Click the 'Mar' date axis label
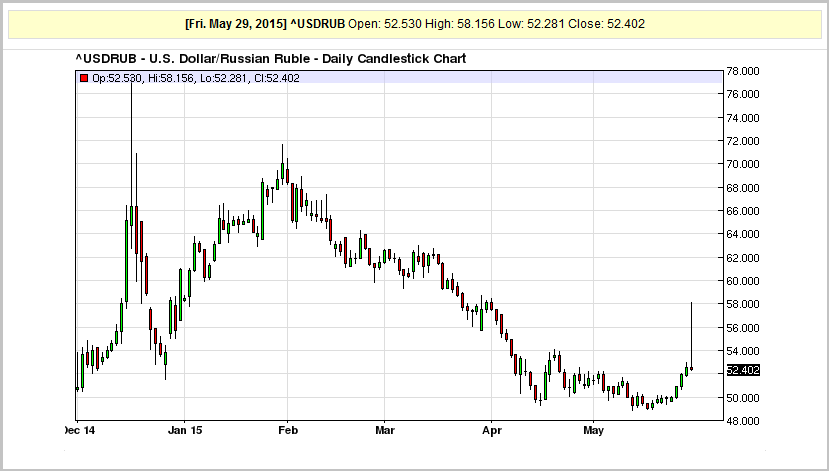 385,430
